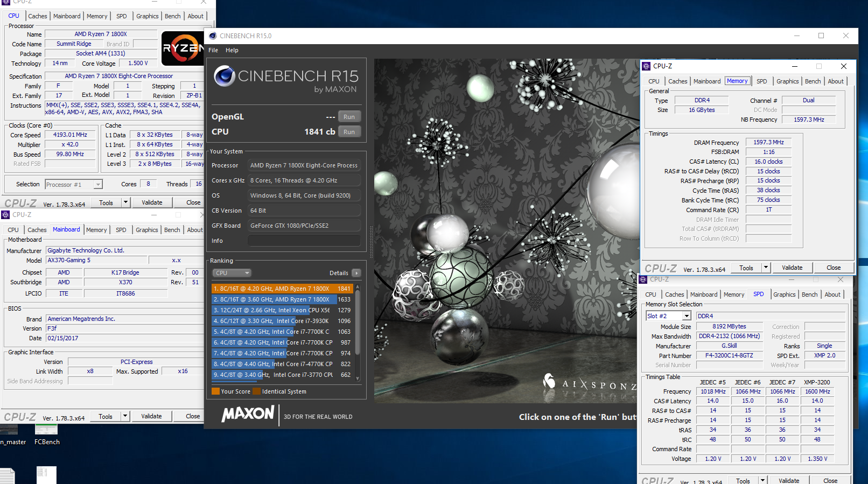
Task: Run the CPU benchmark
Action: pyautogui.click(x=349, y=132)
